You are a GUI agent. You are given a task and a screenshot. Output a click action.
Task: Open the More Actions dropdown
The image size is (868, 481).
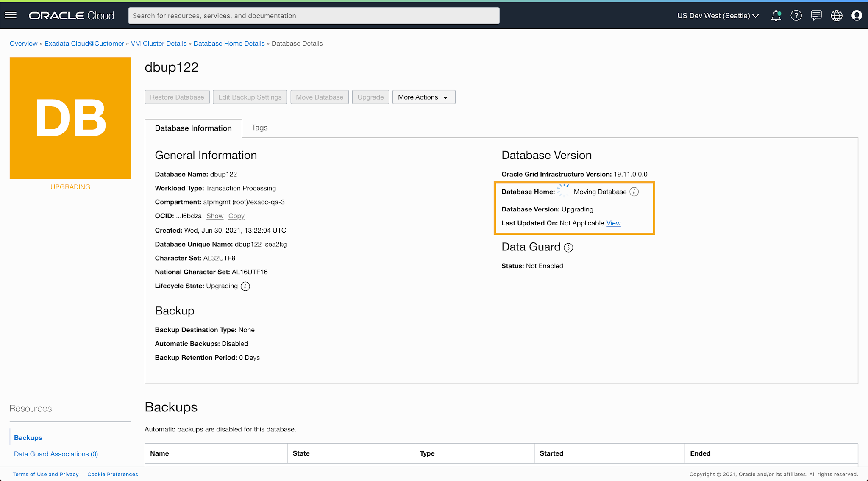[x=423, y=97]
